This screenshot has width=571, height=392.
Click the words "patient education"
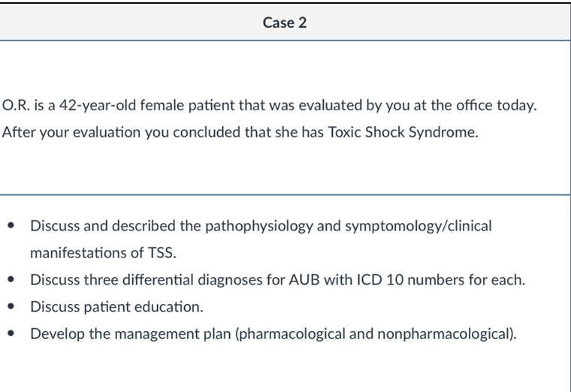coord(139,307)
